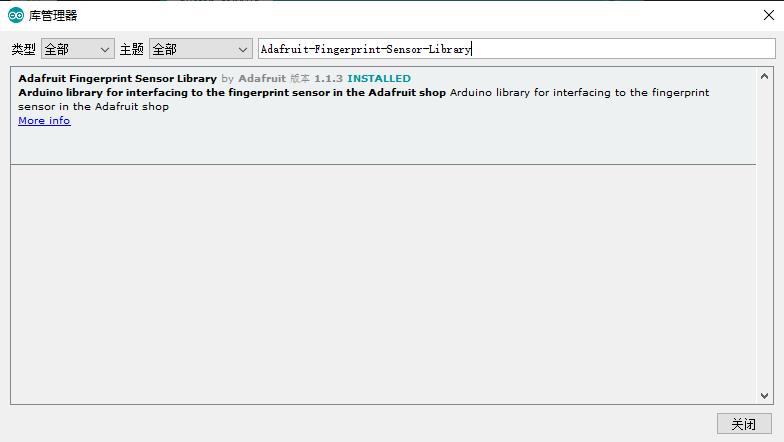Close the 库管理器 window with X

pyautogui.click(x=769, y=16)
